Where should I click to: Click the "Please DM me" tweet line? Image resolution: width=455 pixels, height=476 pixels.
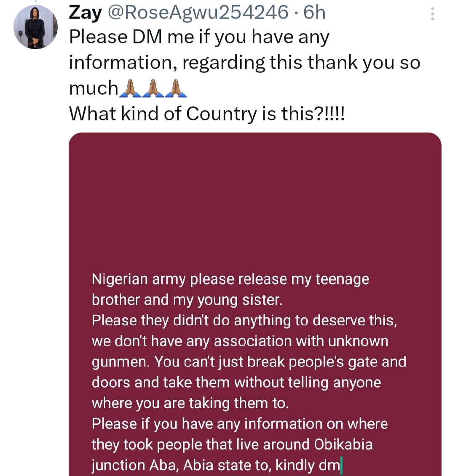point(199,37)
